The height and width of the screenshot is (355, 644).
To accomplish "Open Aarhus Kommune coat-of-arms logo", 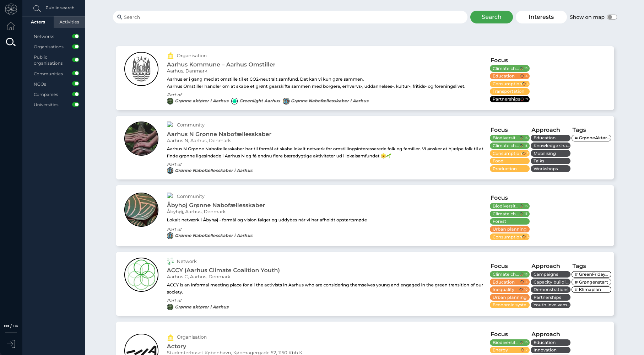I will pyautogui.click(x=141, y=69).
